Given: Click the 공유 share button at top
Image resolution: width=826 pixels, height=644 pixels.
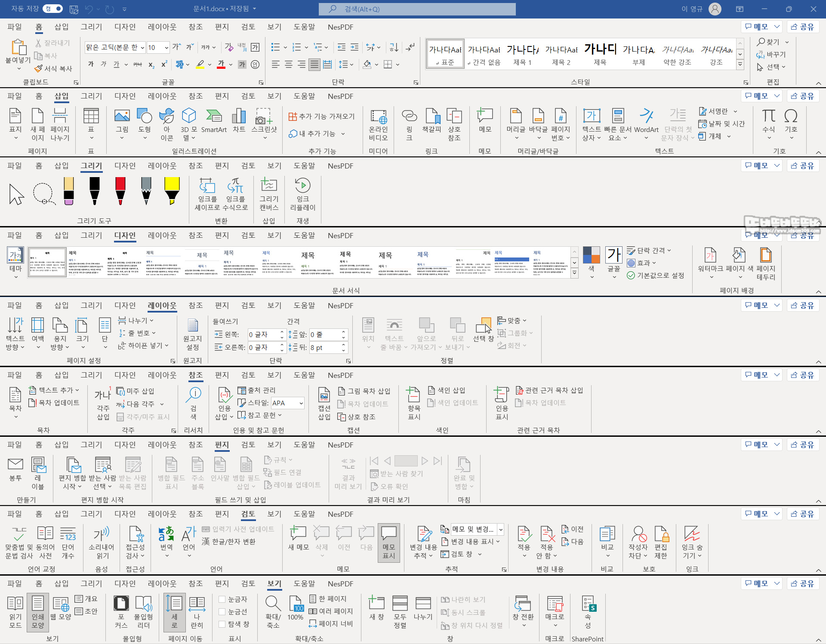Looking at the screenshot, I should 803,27.
